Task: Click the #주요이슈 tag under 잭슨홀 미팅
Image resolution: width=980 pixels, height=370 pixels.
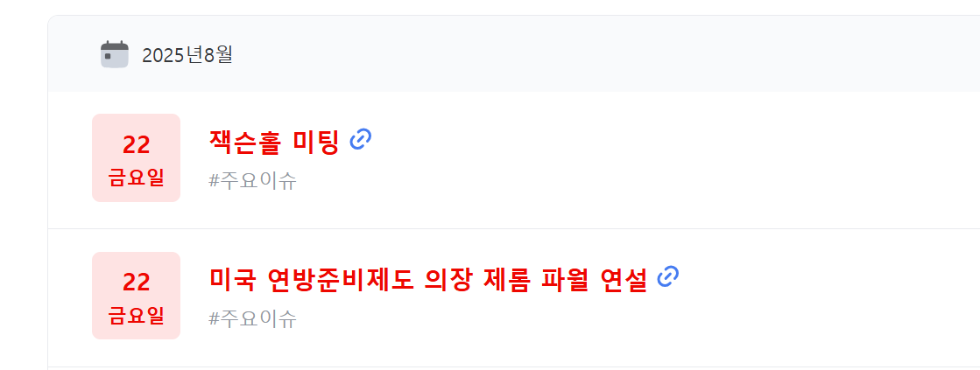Action: click(252, 181)
